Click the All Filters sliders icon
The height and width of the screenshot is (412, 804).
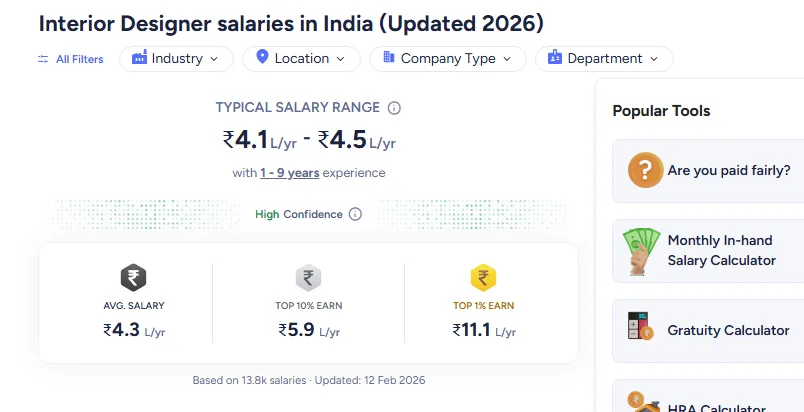tap(43, 59)
